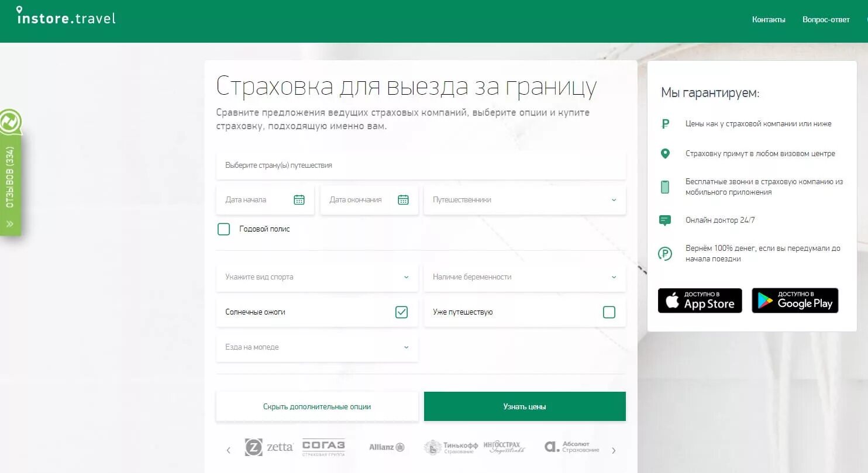Click the reviews widget round logo icon
The width and height of the screenshot is (868, 473).
click(x=10, y=121)
